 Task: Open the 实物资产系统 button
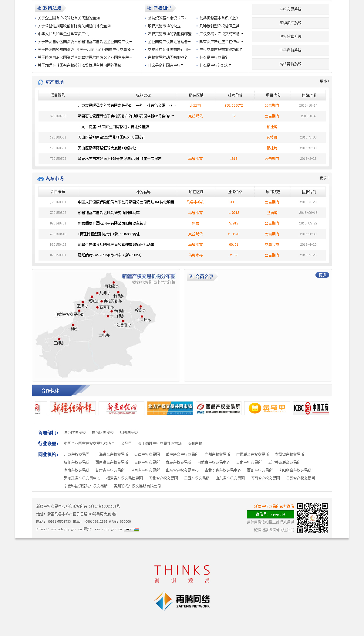coord(291,23)
